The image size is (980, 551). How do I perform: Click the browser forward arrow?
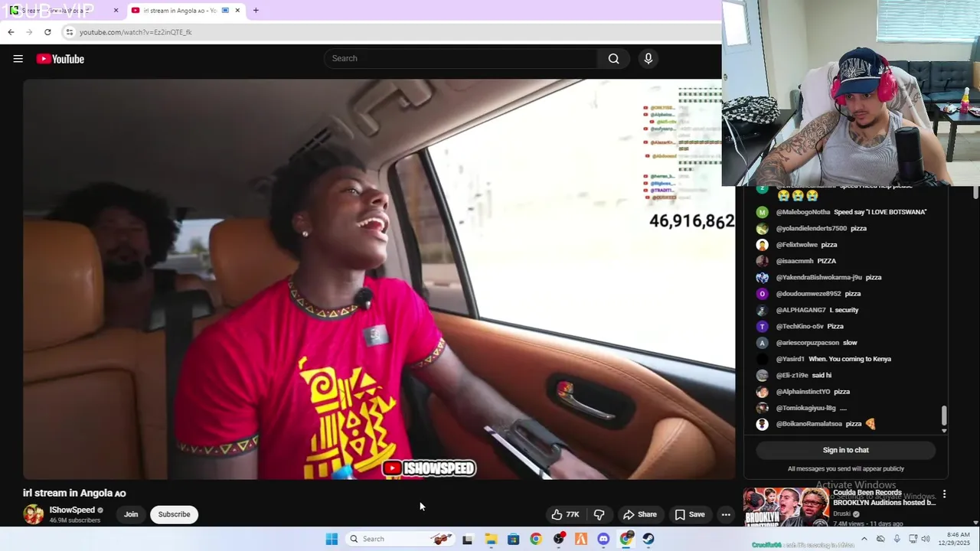(x=29, y=32)
